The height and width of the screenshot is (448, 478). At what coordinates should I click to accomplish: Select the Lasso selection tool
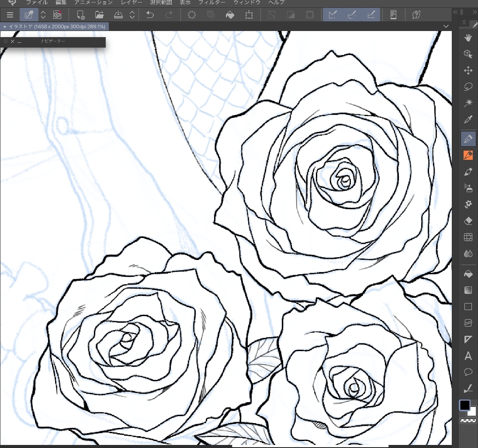468,87
